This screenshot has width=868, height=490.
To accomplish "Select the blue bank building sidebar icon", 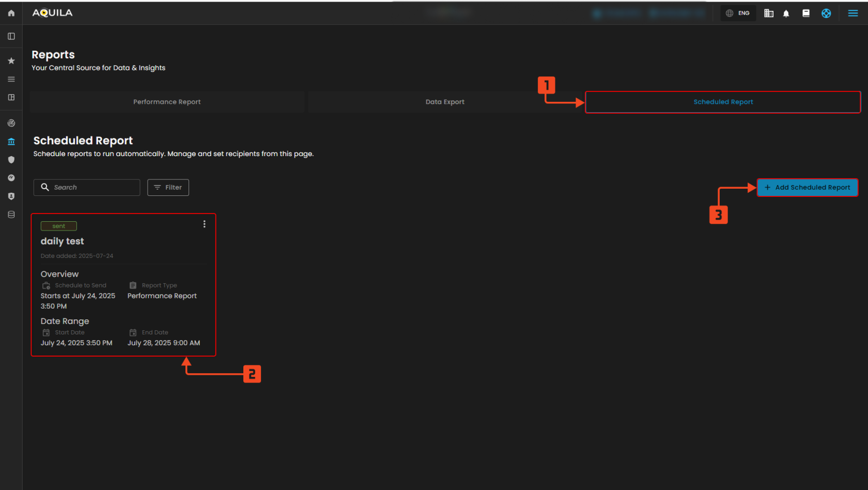I will pyautogui.click(x=11, y=142).
